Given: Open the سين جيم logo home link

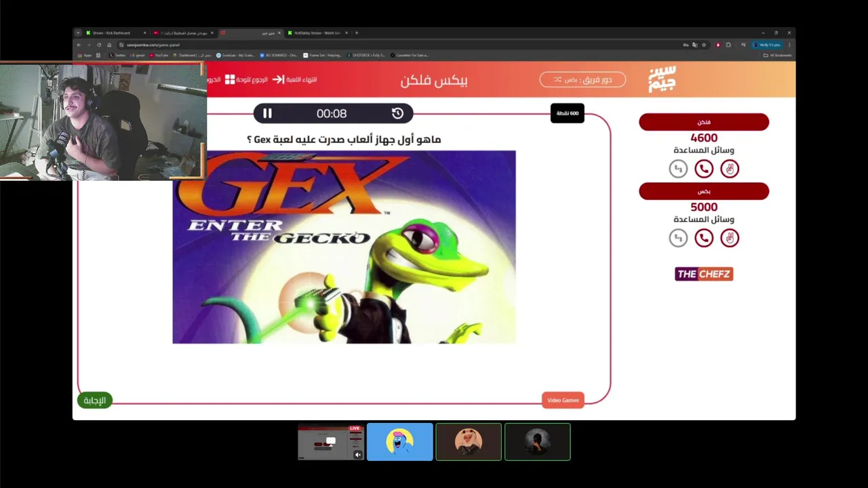Looking at the screenshot, I should coord(662,79).
